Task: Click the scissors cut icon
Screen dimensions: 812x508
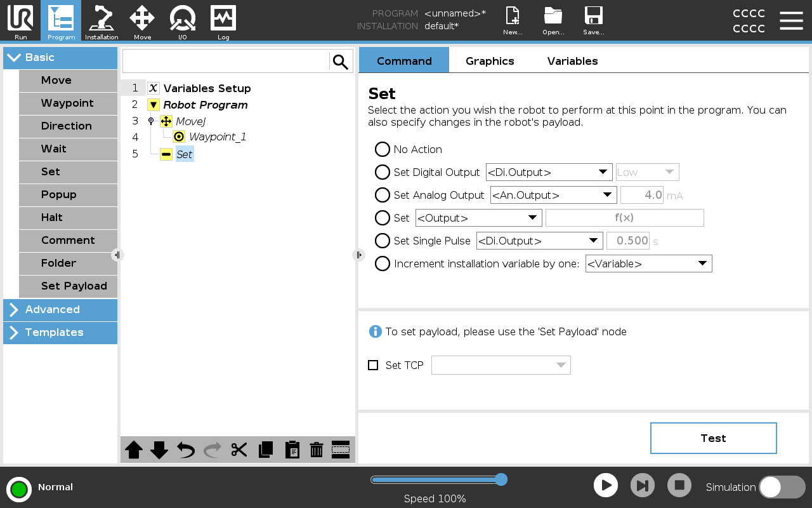Action: 239,450
